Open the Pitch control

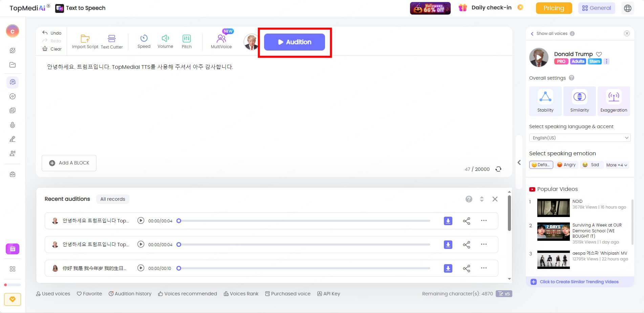[187, 41]
